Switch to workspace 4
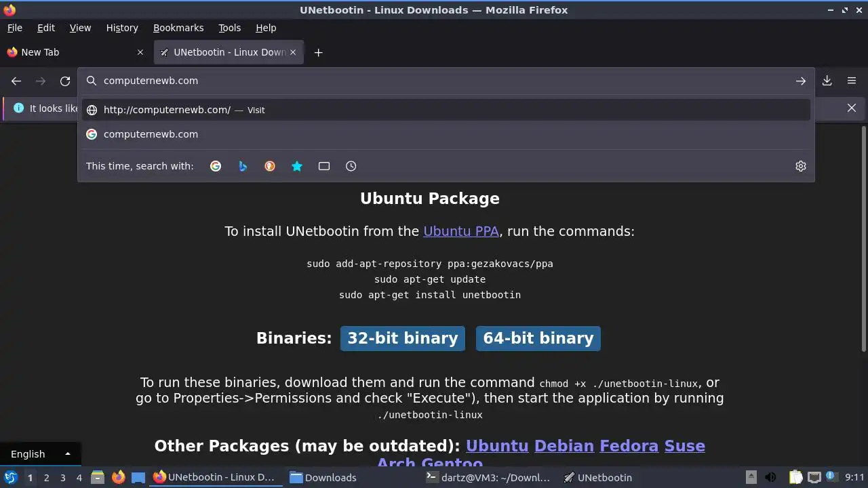The image size is (868, 488). [x=79, y=477]
